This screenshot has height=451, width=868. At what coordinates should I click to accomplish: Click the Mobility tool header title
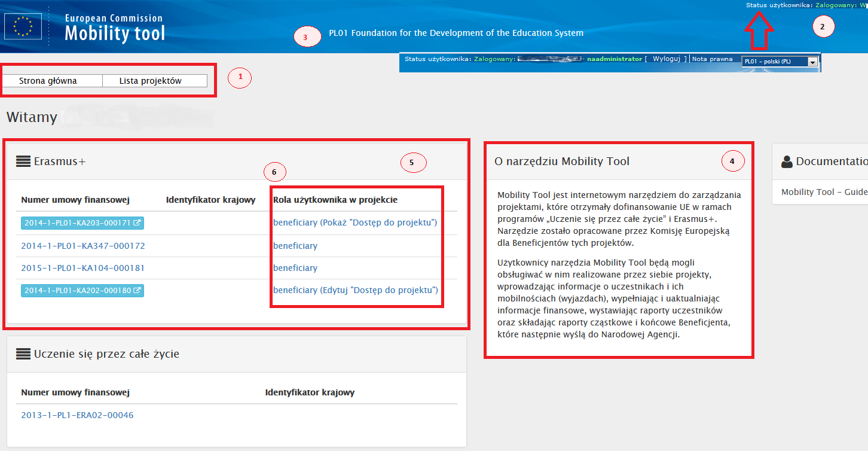pos(115,33)
